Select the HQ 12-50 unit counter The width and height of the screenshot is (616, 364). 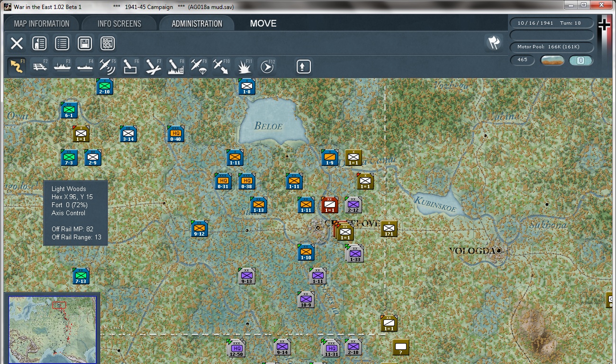[236, 348]
